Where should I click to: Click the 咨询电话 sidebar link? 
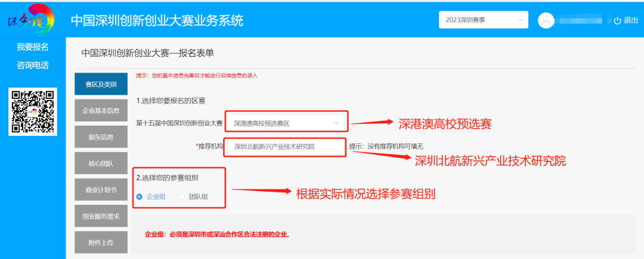(x=33, y=65)
